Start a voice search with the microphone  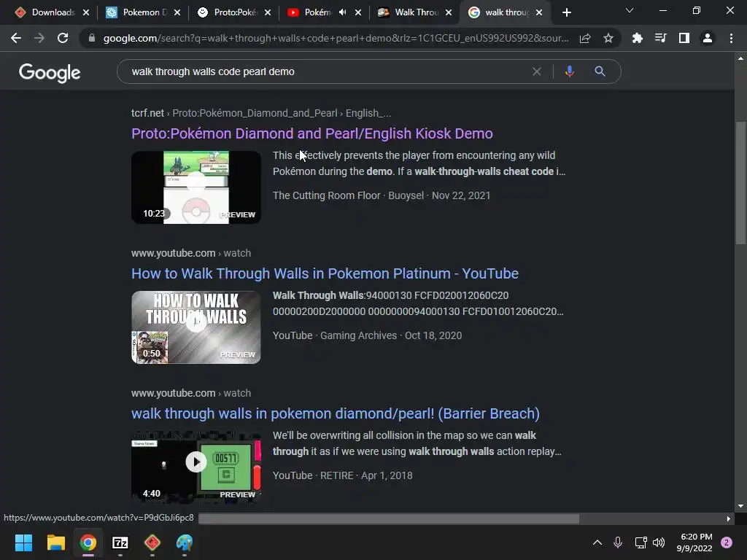(x=569, y=71)
